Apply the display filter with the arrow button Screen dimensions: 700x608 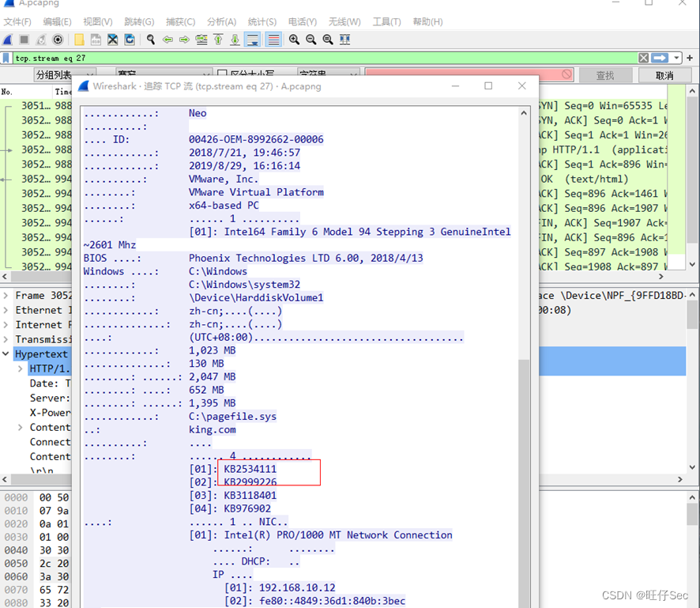click(660, 59)
